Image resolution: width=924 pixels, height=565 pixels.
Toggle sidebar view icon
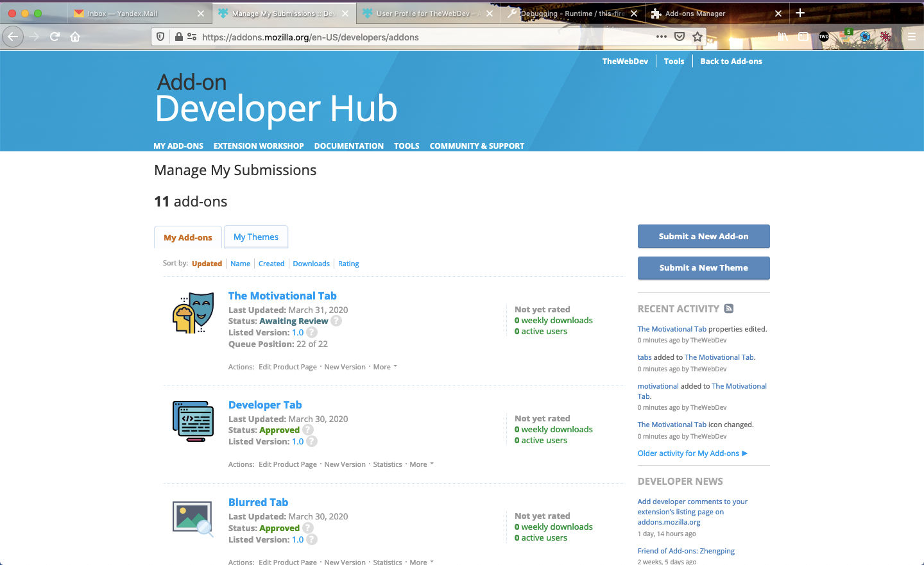click(803, 37)
